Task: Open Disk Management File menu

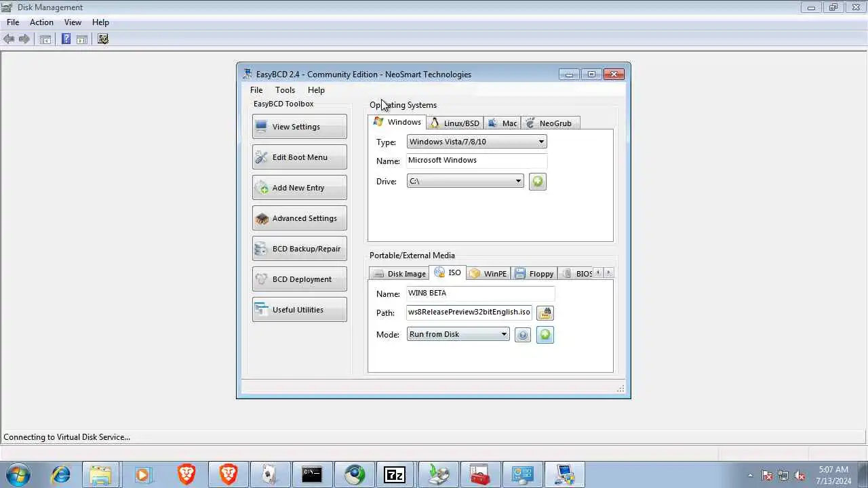Action: click(x=13, y=22)
